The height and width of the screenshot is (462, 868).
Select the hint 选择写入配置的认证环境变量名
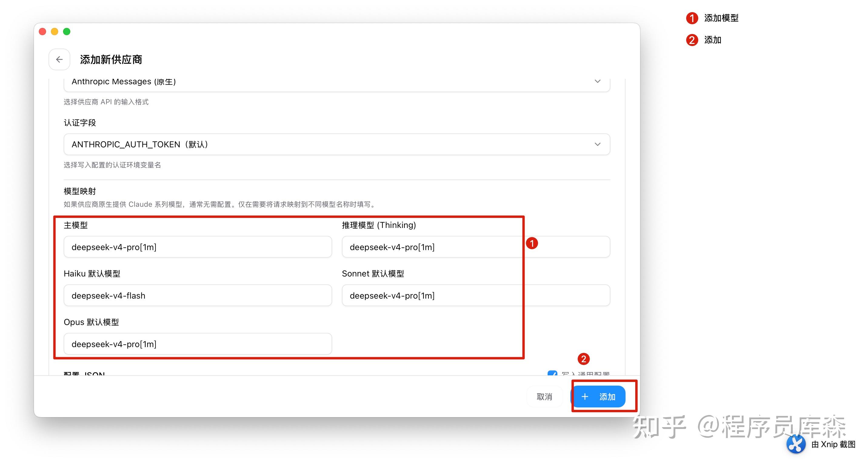pos(112,165)
